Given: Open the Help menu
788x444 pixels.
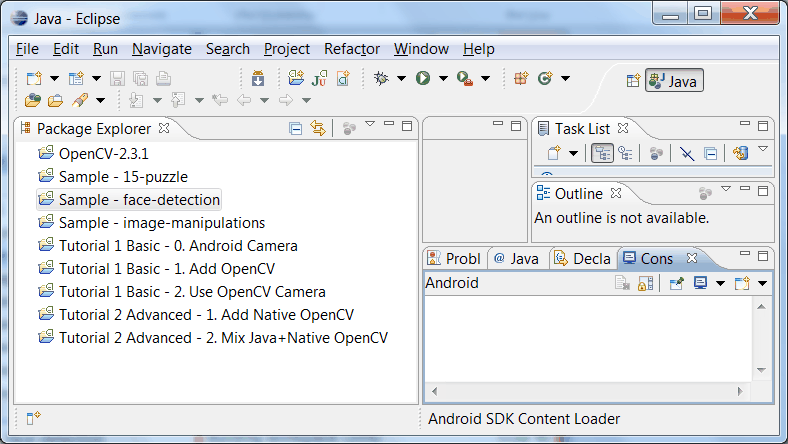Looking at the screenshot, I should (479, 49).
